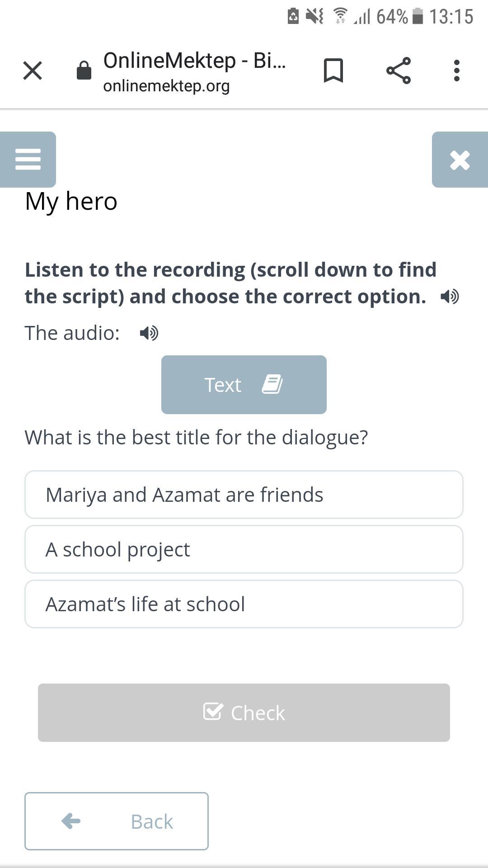Play the instruction audio speaker icon
Viewport: 488px width, 868px height.
pos(450,297)
